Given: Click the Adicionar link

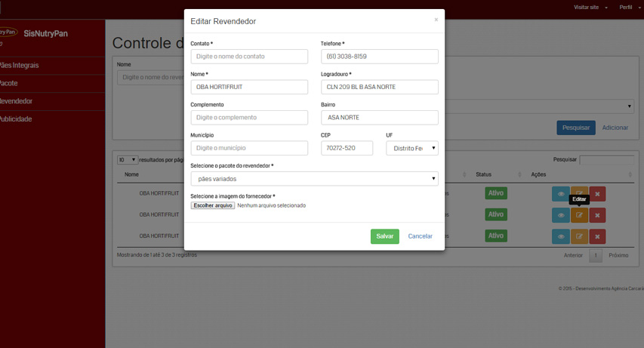Looking at the screenshot, I should click(615, 128).
